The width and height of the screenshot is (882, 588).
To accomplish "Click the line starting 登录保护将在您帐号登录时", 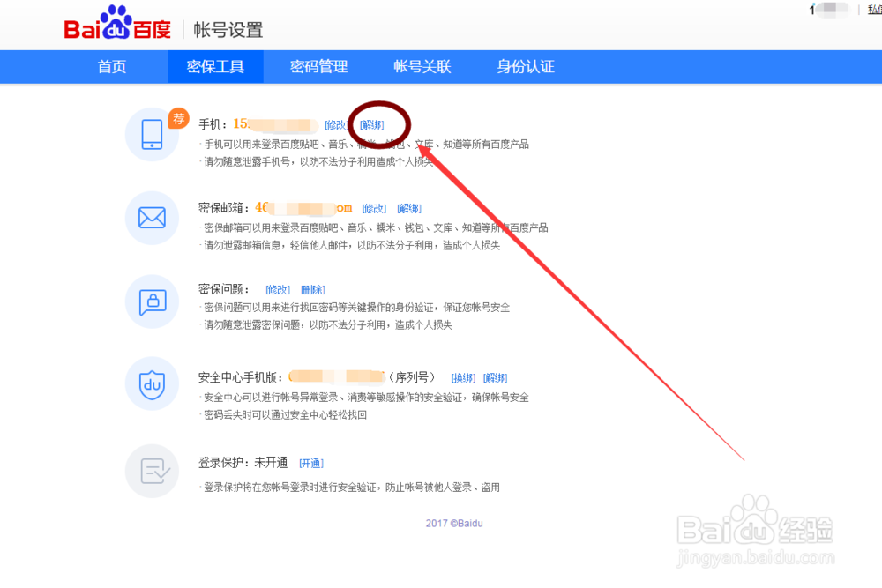I will [351, 488].
